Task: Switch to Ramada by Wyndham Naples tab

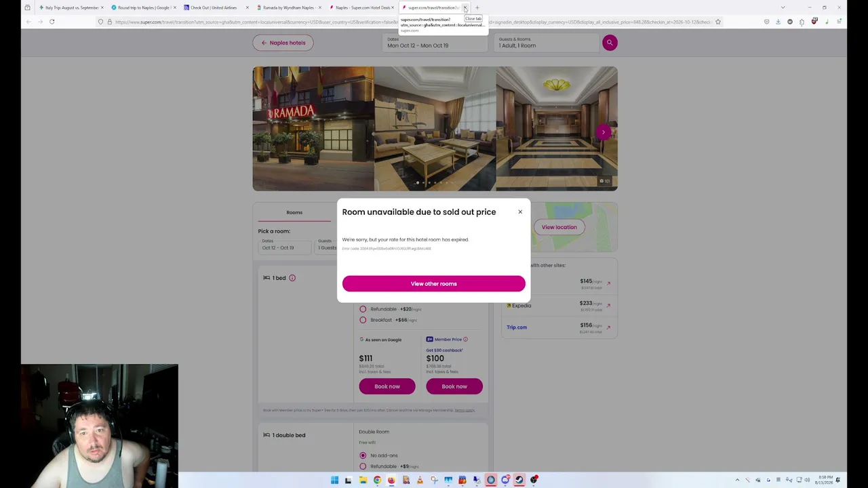Action: point(288,7)
